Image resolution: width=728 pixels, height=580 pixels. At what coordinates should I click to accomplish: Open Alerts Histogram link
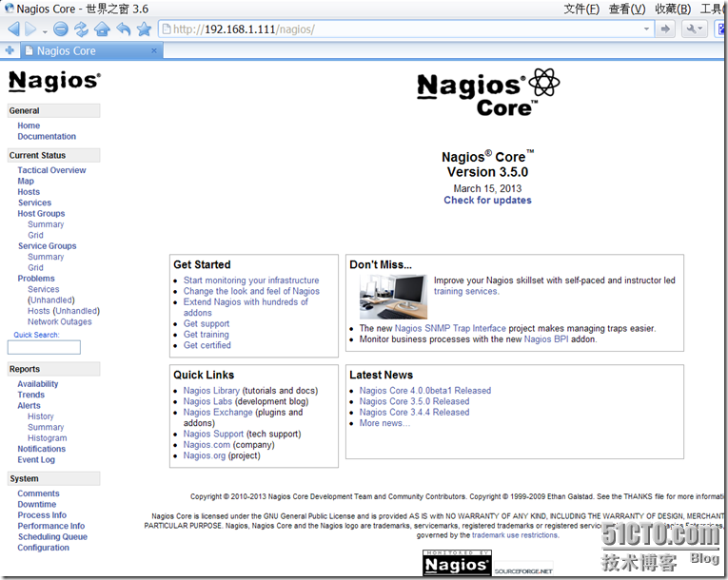(x=47, y=438)
